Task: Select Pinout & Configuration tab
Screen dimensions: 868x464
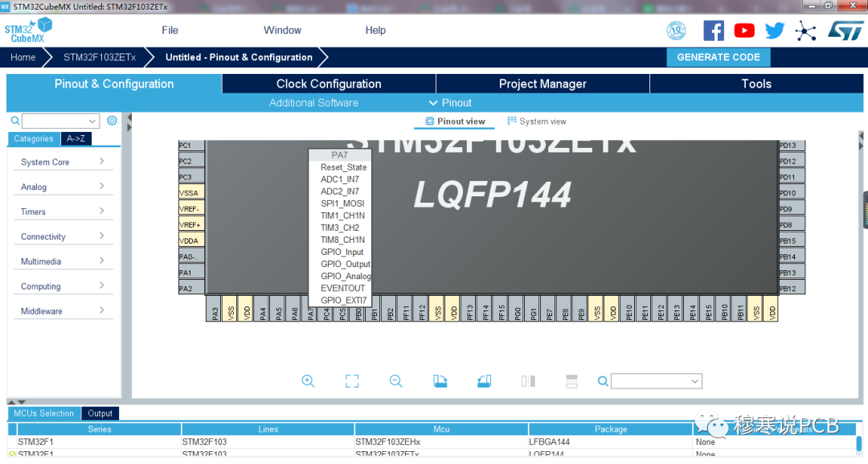Action: [114, 84]
